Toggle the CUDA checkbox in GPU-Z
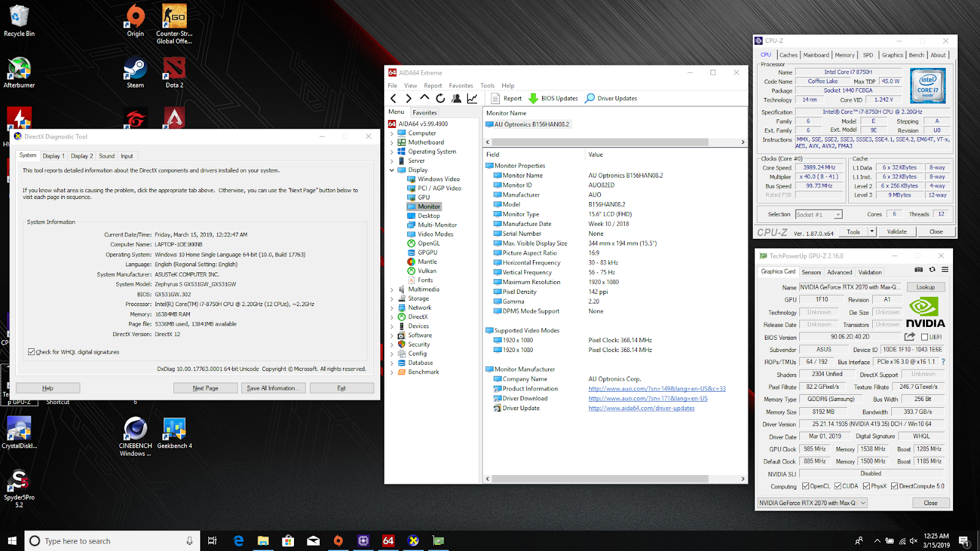The image size is (980, 551). [837, 486]
